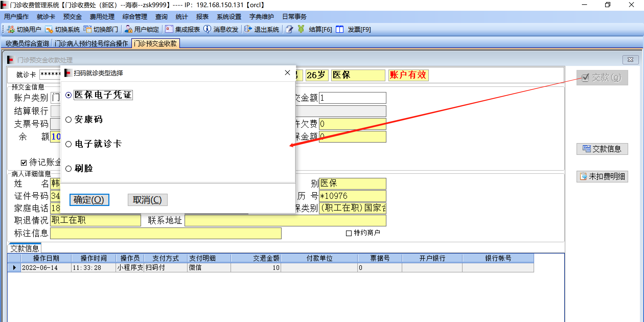The height and width of the screenshot is (322, 644).
Task: Click the Switch Department (切换部门) icon
Action: pyautogui.click(x=87, y=29)
